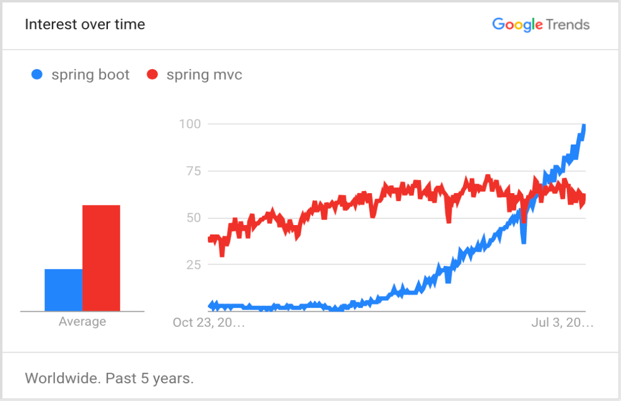Click the peak of the blue line

[x=584, y=127]
